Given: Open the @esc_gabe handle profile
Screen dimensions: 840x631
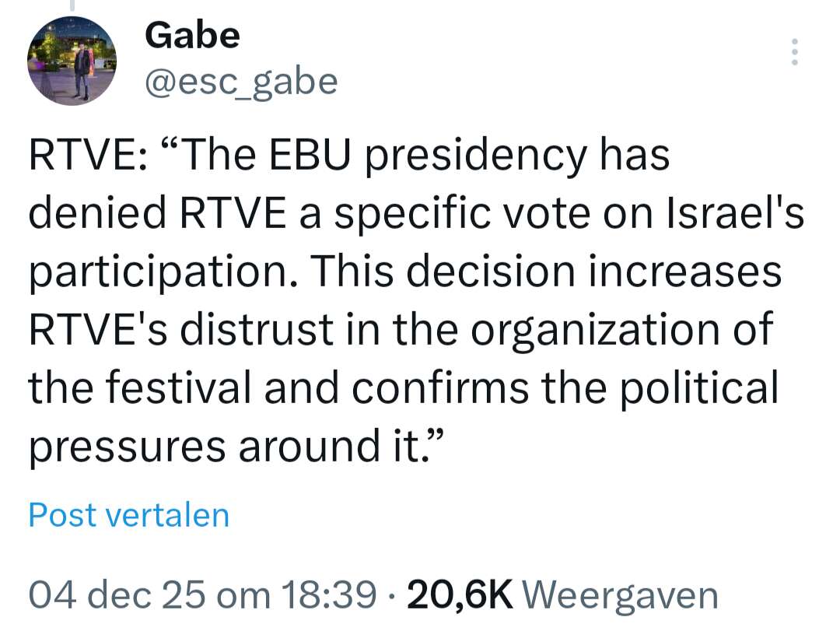Looking at the screenshot, I should click(241, 80).
